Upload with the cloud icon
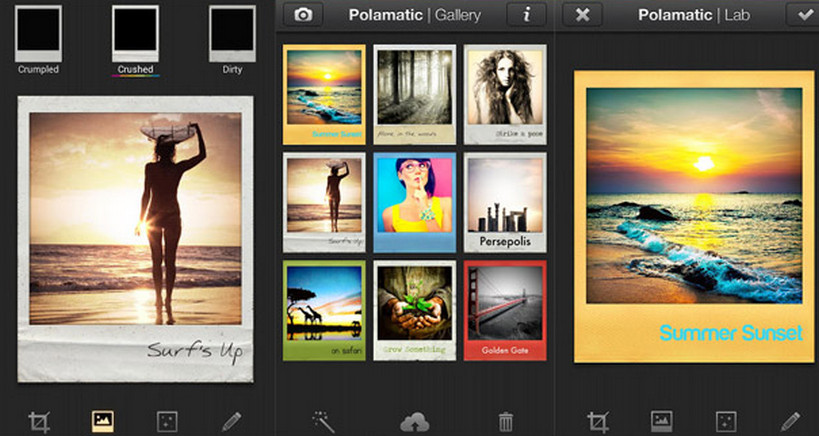This screenshot has width=819, height=436. click(414, 421)
